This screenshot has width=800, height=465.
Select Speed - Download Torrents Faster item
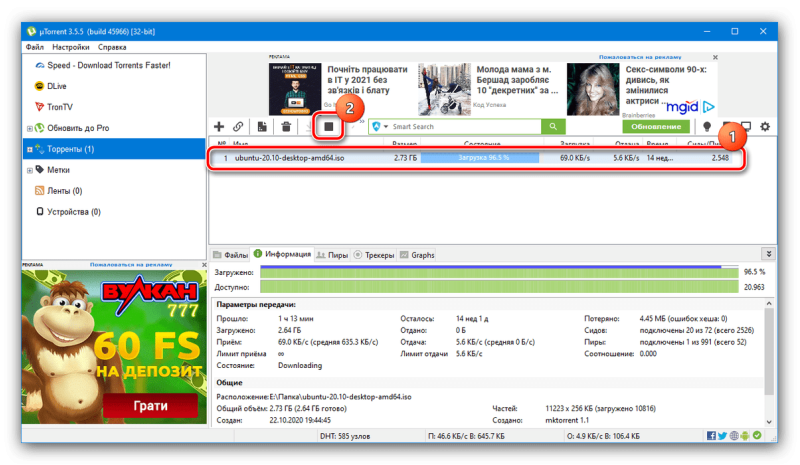tap(109, 65)
